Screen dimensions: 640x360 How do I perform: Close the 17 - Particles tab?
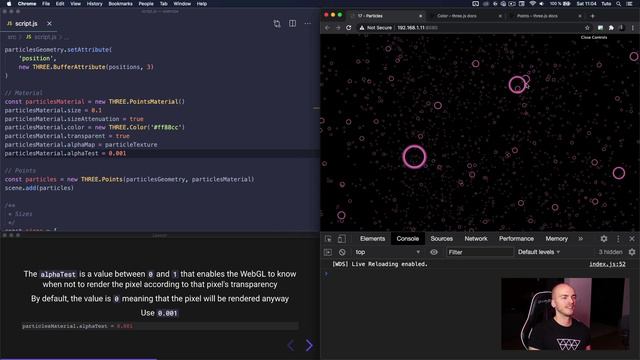tap(420, 16)
